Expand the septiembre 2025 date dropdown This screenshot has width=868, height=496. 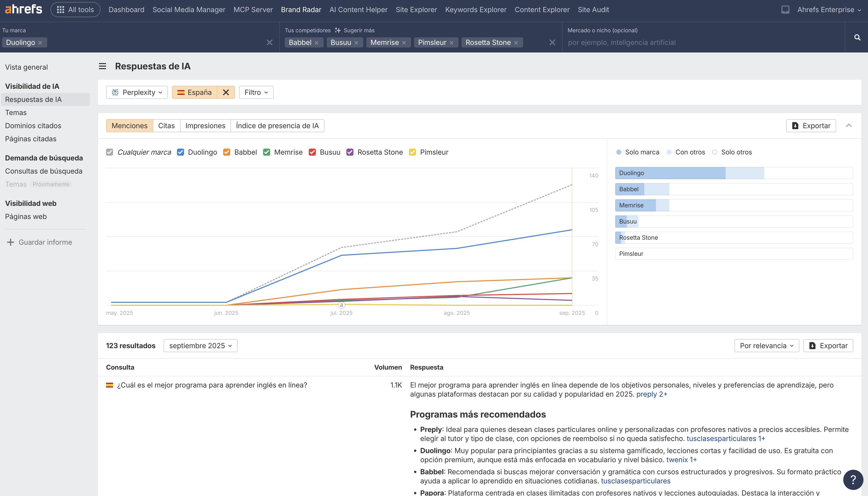coord(200,346)
